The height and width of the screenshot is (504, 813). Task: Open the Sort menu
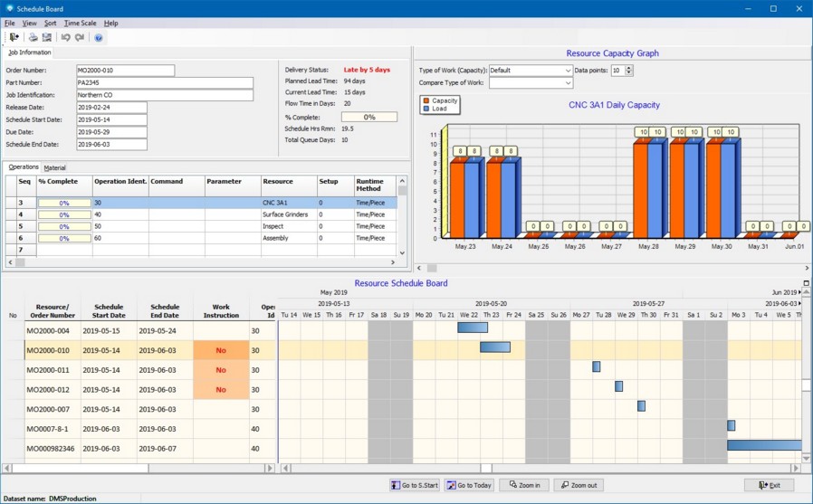[x=50, y=23]
